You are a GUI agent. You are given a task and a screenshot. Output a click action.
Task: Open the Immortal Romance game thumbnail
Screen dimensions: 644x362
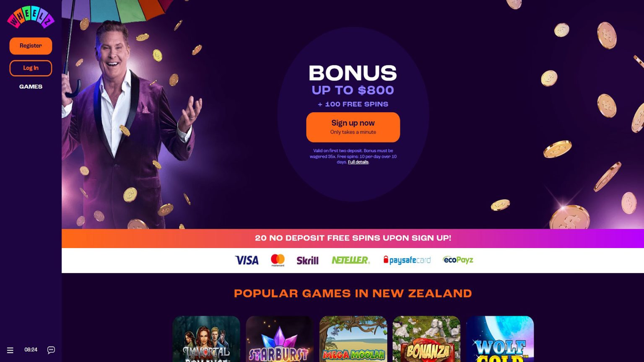click(206, 339)
